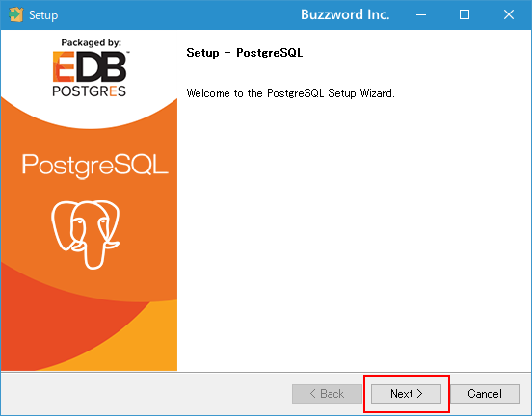The image size is (532, 416).
Task: Click the red-orange curved area of banner
Action: (x=51, y=322)
